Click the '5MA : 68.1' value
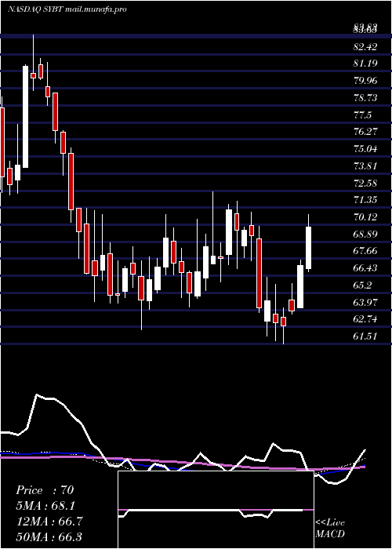Image resolution: width=392 pixels, height=549 pixels. click(45, 505)
